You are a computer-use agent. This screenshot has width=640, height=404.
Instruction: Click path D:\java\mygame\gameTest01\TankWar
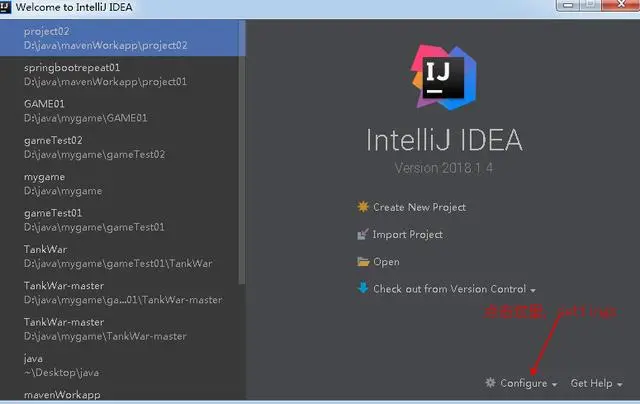click(118, 263)
